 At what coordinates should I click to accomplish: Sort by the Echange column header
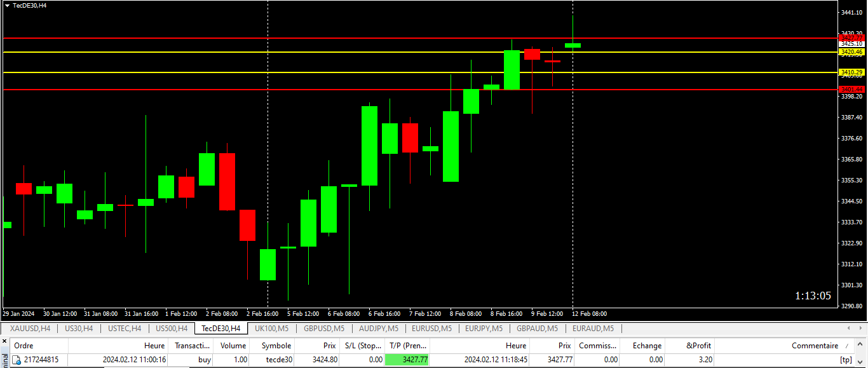tap(642, 346)
